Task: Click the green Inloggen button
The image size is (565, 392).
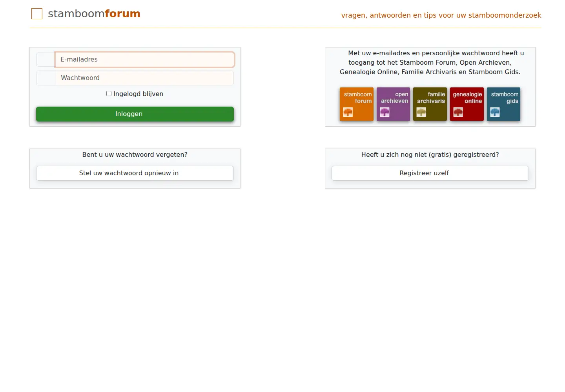Action: tap(135, 114)
